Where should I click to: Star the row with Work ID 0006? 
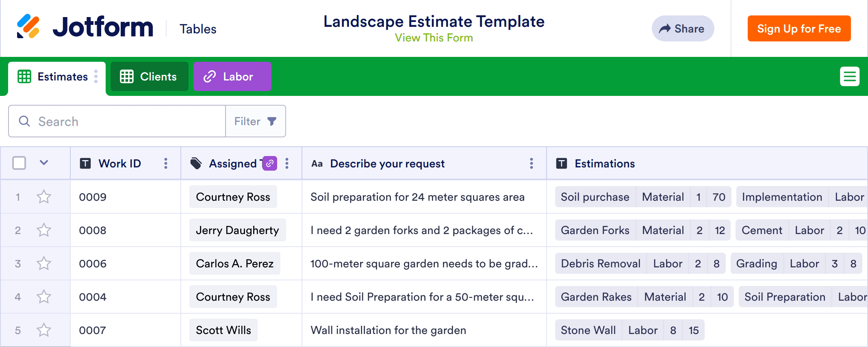coord(44,264)
